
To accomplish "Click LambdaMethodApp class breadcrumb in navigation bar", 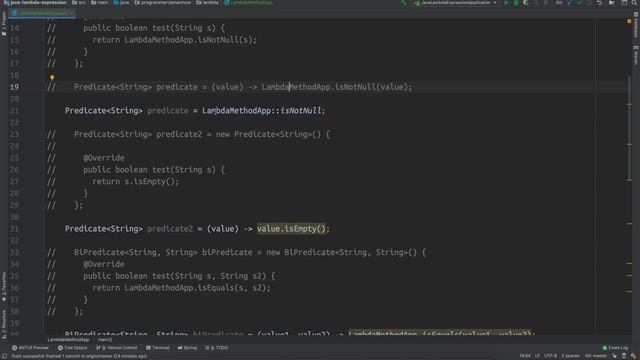I will (x=248, y=3).
